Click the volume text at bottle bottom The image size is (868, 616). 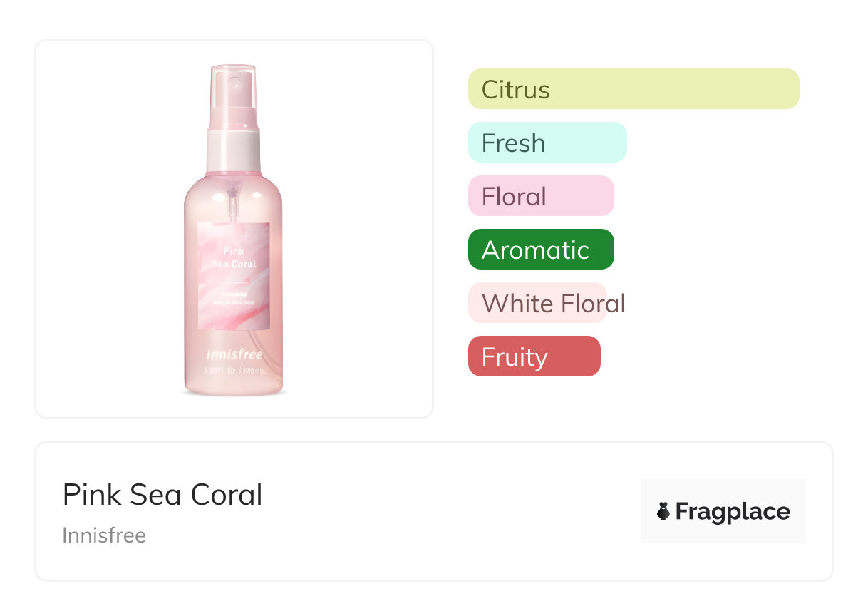(234, 371)
